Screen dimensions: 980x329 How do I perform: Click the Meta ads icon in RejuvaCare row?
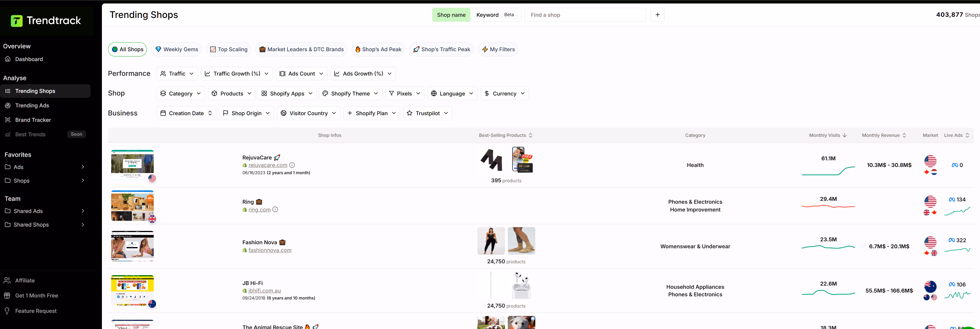[955, 165]
